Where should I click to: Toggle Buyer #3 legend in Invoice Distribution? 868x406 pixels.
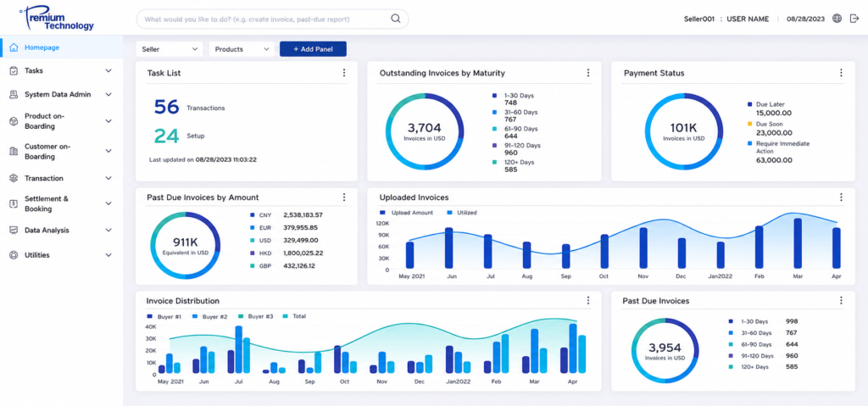coord(256,316)
